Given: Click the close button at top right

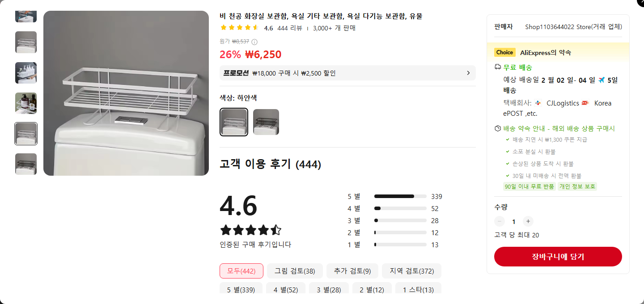Looking at the screenshot, I should tap(640, 2).
